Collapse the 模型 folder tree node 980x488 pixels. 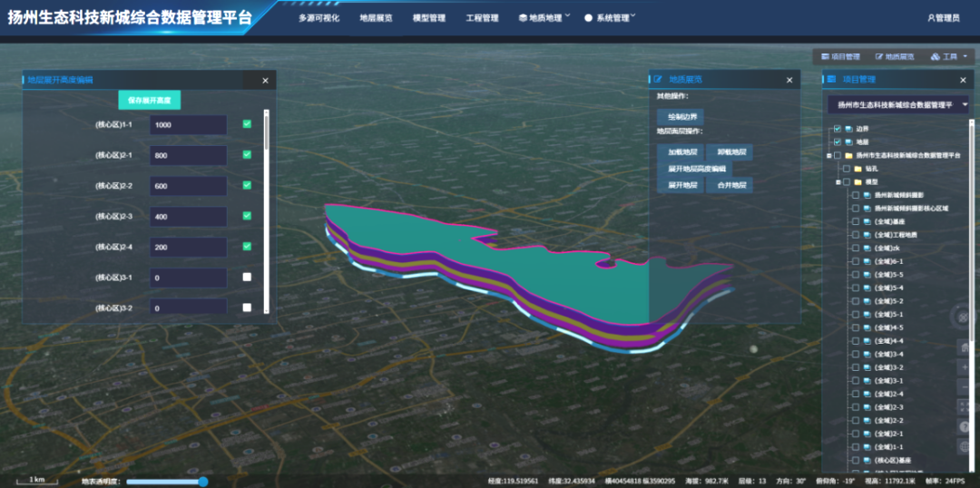838,181
